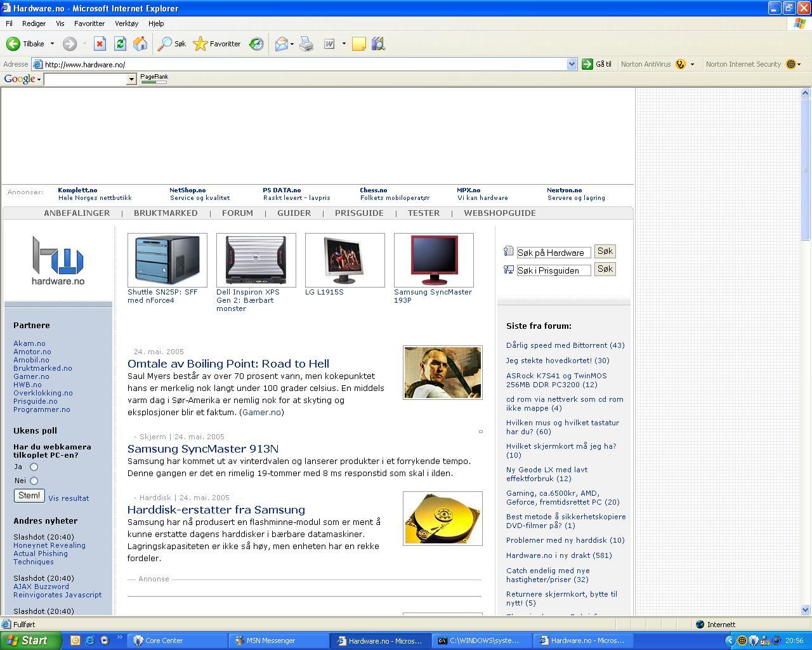Open the Verktøy menu
Viewport: 812px width, 650px height.
click(126, 23)
